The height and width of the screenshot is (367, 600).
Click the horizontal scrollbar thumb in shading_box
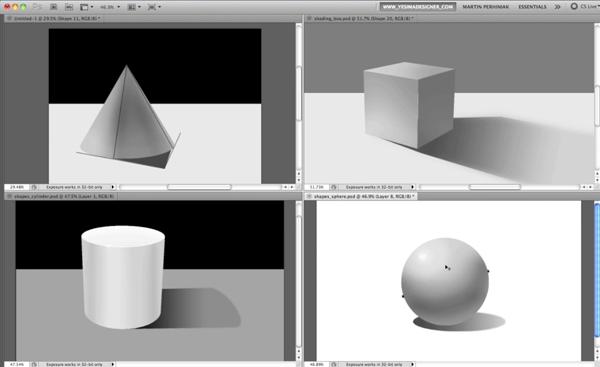[495, 187]
